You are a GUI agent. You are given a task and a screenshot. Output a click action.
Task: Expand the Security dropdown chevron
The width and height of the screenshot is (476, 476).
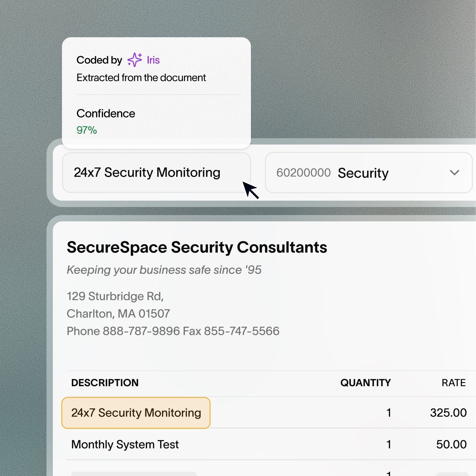pos(454,172)
